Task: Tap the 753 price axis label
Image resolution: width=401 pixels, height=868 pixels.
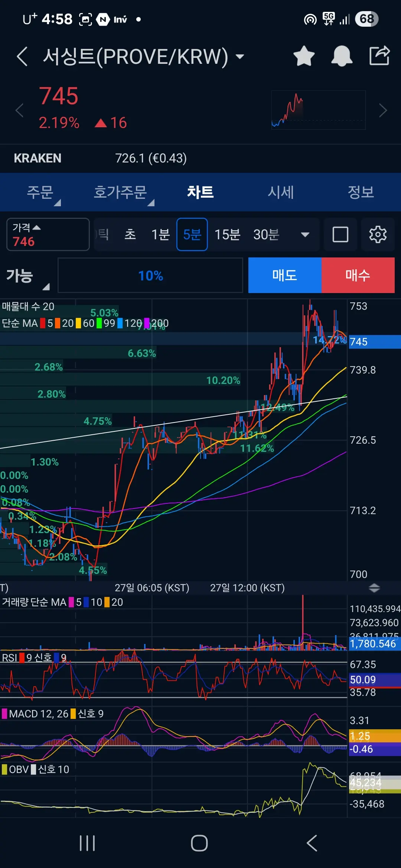Action: (358, 306)
